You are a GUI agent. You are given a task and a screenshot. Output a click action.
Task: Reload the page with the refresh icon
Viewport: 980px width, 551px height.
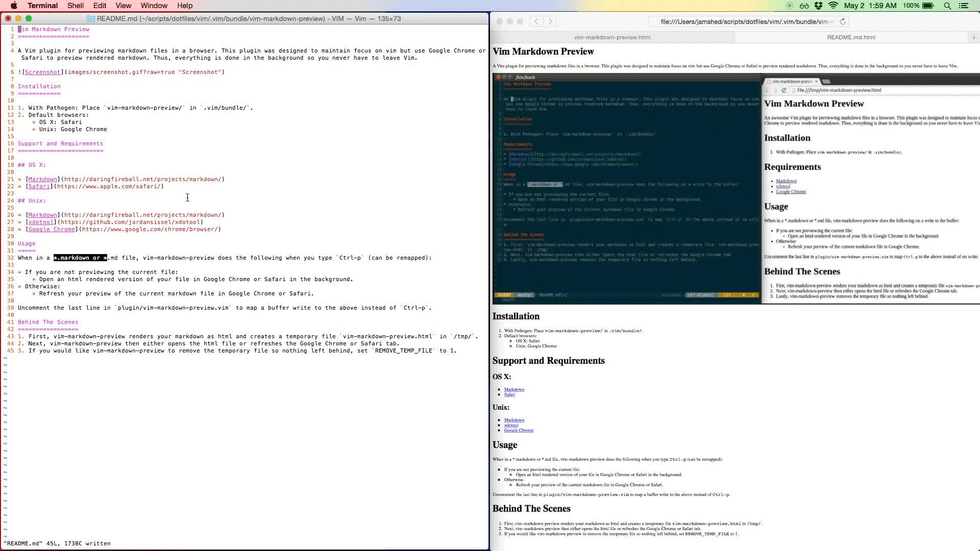coord(843,21)
